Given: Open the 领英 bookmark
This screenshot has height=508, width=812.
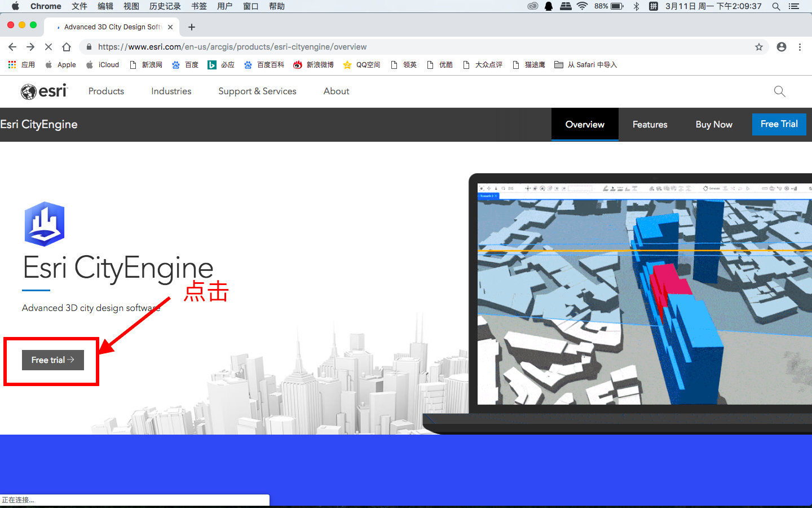Looking at the screenshot, I should tap(404, 65).
